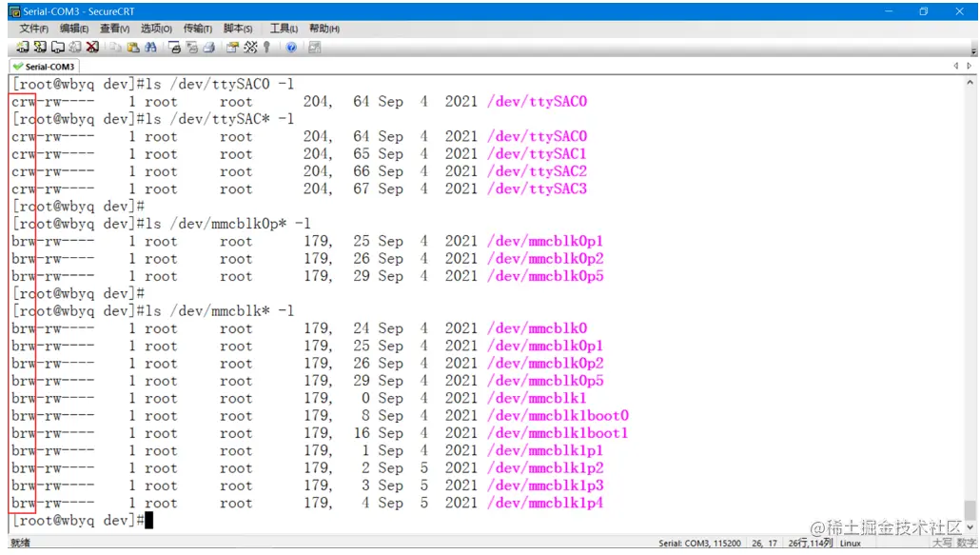Open the 查看(V) menu
The image size is (980, 555).
[114, 29]
